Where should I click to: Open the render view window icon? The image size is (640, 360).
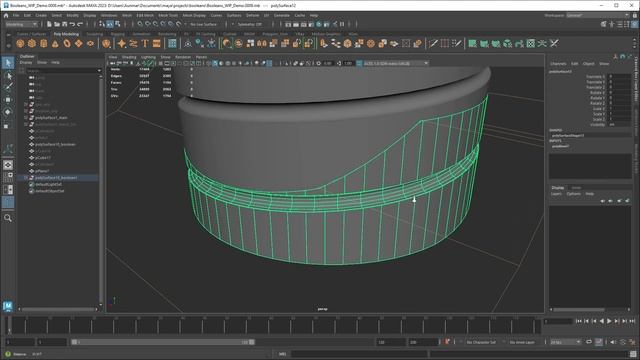point(288,24)
